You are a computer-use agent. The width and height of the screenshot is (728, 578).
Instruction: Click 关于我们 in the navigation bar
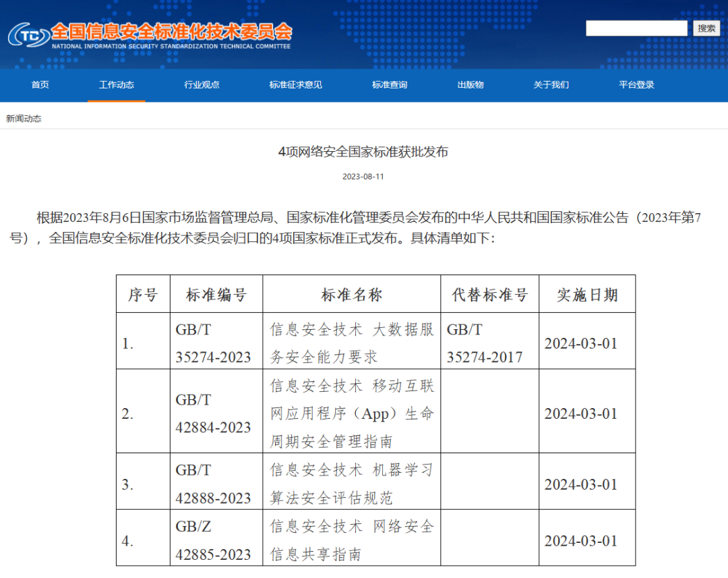[x=551, y=85]
